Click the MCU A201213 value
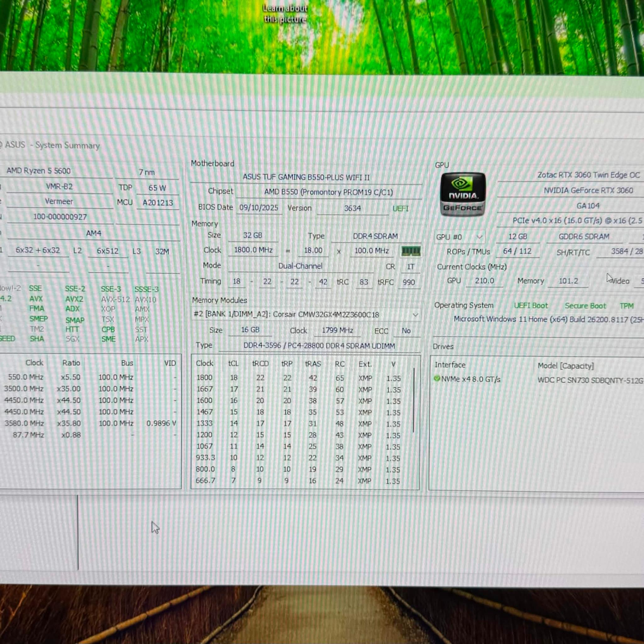Viewport: 644px width, 644px height. coord(158,203)
